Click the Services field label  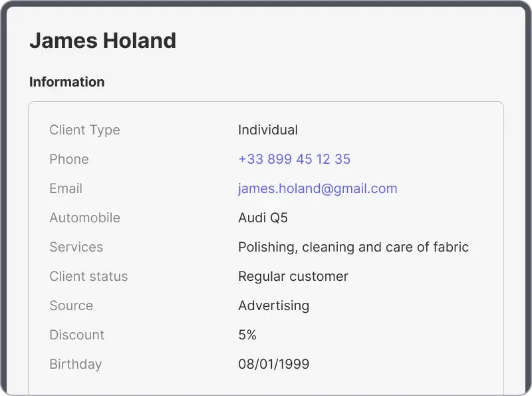click(x=76, y=247)
